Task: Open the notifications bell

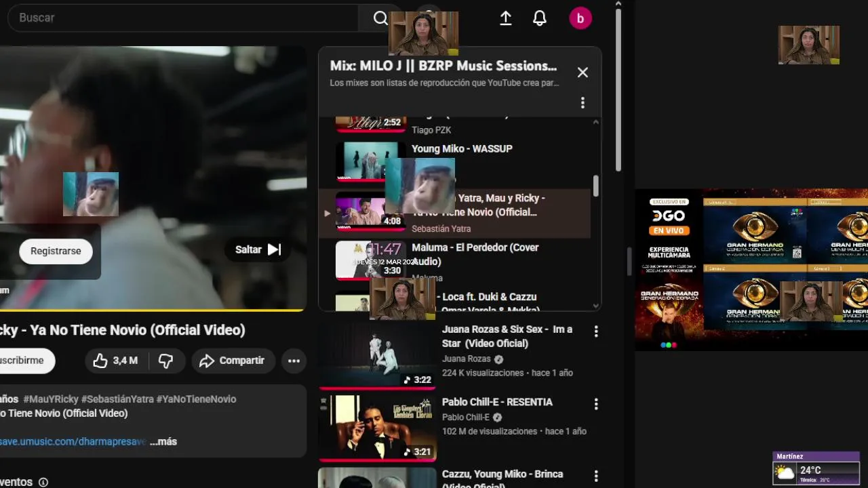Action: point(540,18)
